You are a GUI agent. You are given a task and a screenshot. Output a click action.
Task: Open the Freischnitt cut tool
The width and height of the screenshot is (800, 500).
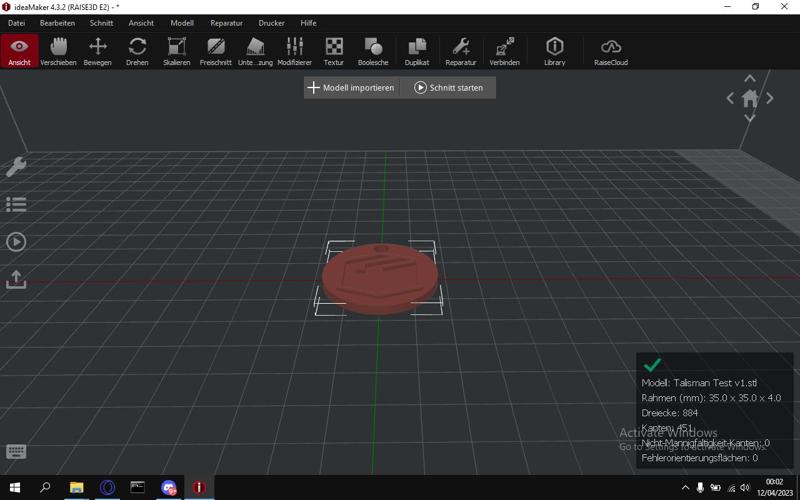coord(215,50)
